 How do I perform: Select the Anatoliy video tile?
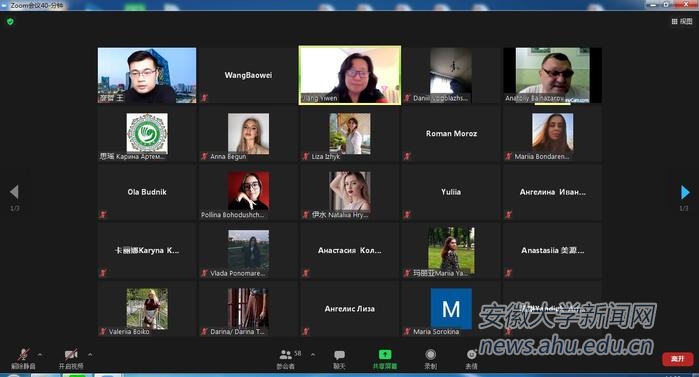pos(553,75)
